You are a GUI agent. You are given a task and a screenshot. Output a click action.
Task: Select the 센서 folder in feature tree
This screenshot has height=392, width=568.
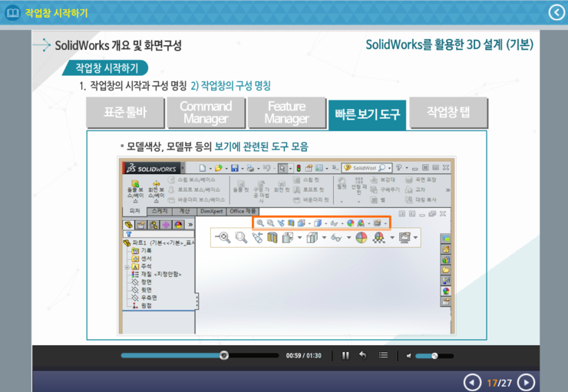tap(142, 259)
